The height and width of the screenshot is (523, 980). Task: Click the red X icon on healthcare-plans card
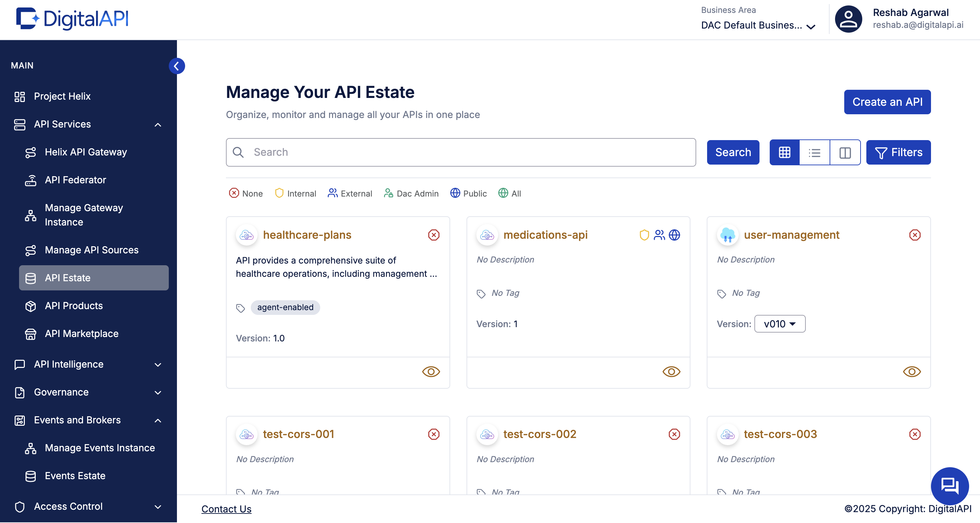[433, 235]
